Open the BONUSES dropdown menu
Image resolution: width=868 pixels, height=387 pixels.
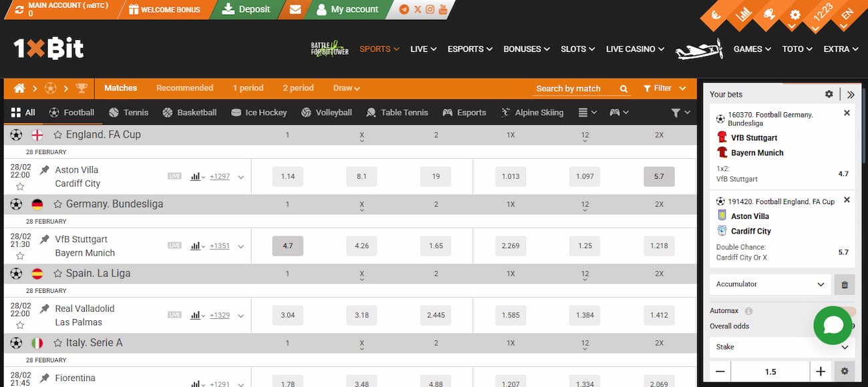(x=527, y=49)
